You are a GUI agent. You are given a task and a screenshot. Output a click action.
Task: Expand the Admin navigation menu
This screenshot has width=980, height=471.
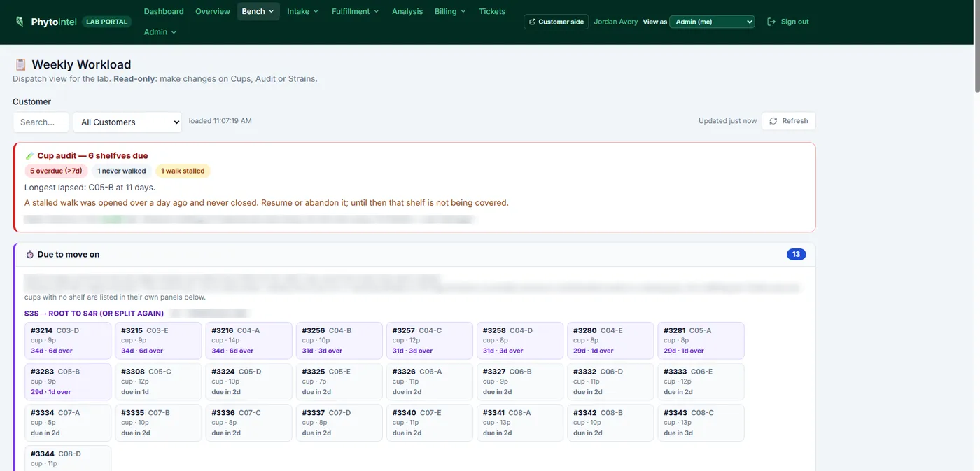[160, 31]
